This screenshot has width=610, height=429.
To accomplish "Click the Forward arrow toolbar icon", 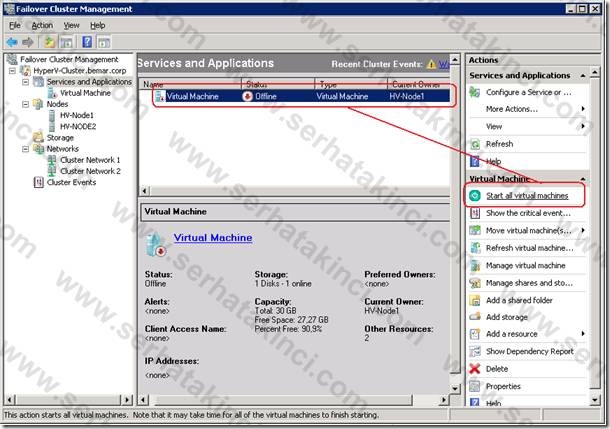I will [x=28, y=42].
